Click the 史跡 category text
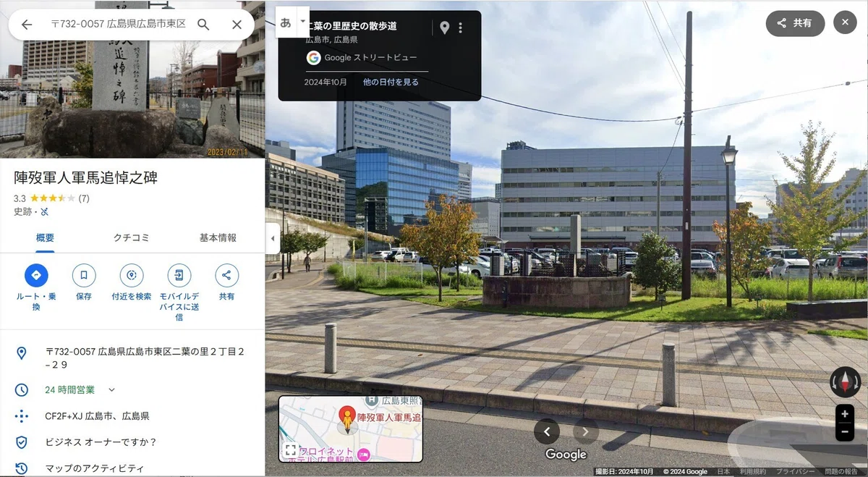The width and height of the screenshot is (868, 477). 22,211
